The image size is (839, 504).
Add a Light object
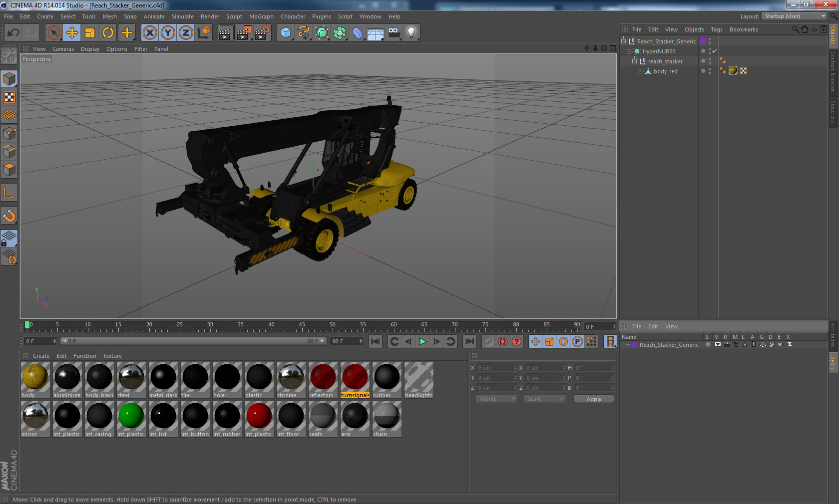point(411,33)
